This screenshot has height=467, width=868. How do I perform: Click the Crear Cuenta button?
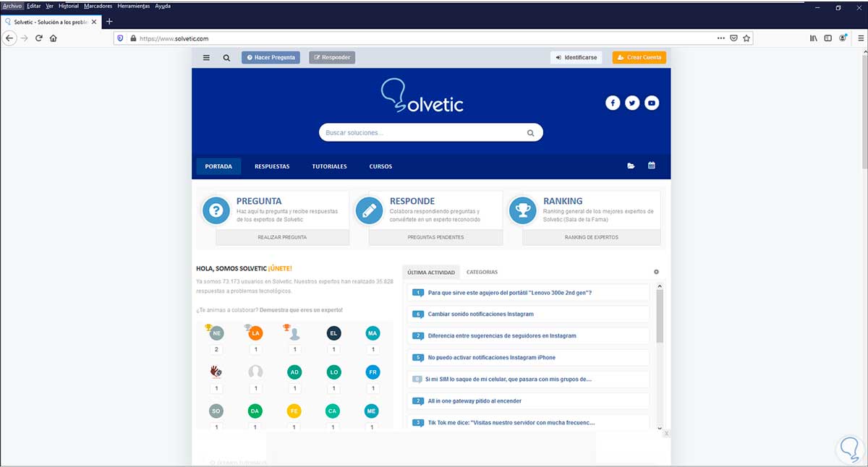(x=639, y=58)
